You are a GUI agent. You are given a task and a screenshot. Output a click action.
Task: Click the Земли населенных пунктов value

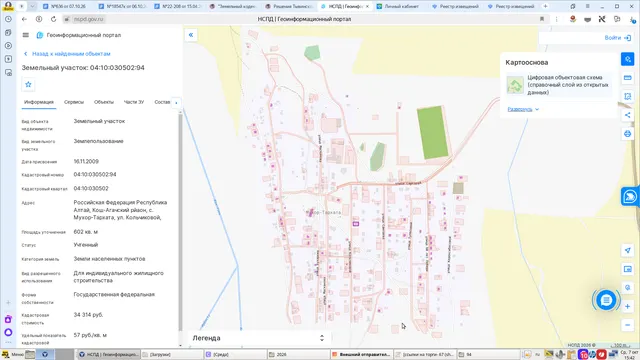109,259
